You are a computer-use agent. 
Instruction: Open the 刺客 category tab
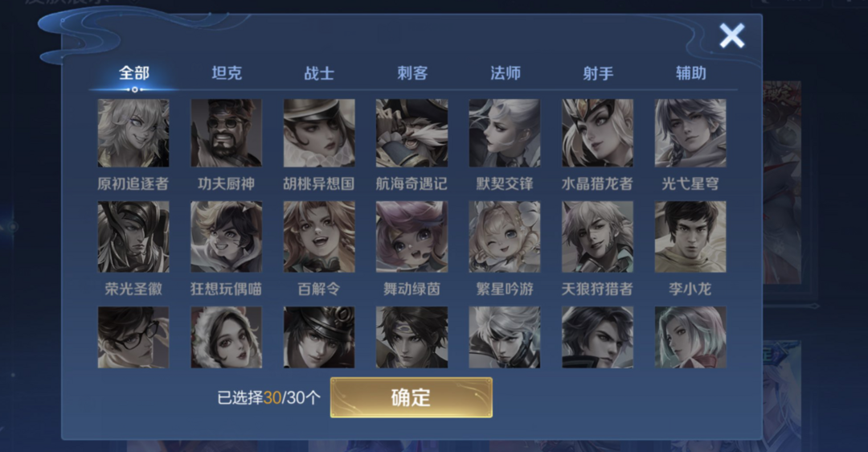coord(412,73)
